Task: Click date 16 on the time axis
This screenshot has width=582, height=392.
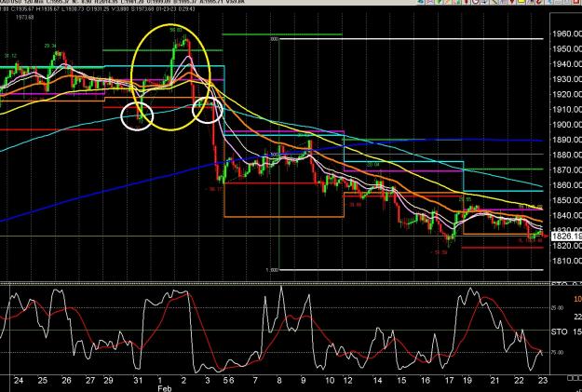Action: (x=426, y=380)
